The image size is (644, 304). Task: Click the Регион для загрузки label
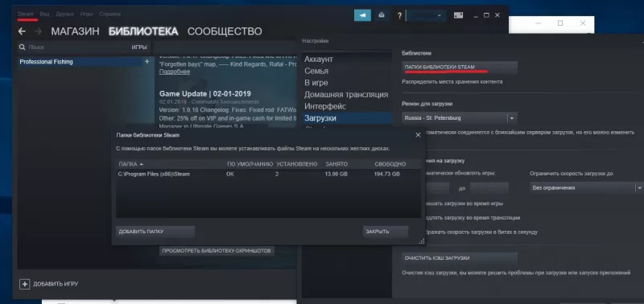pyautogui.click(x=427, y=104)
